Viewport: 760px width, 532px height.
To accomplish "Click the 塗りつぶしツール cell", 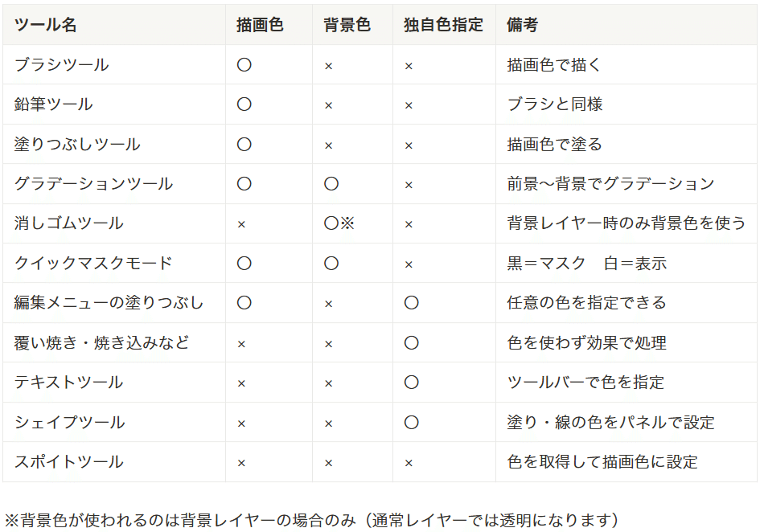I will pos(77,144).
